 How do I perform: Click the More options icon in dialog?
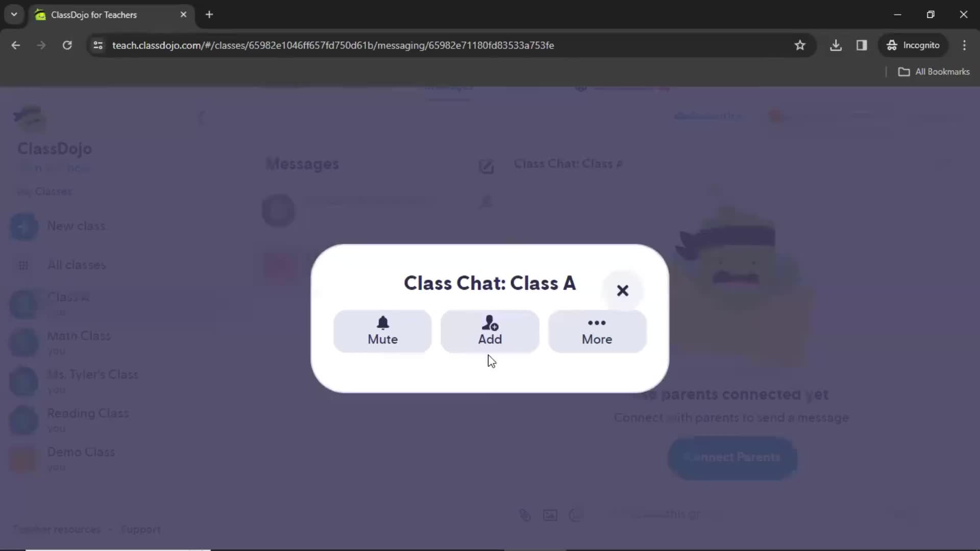(597, 330)
